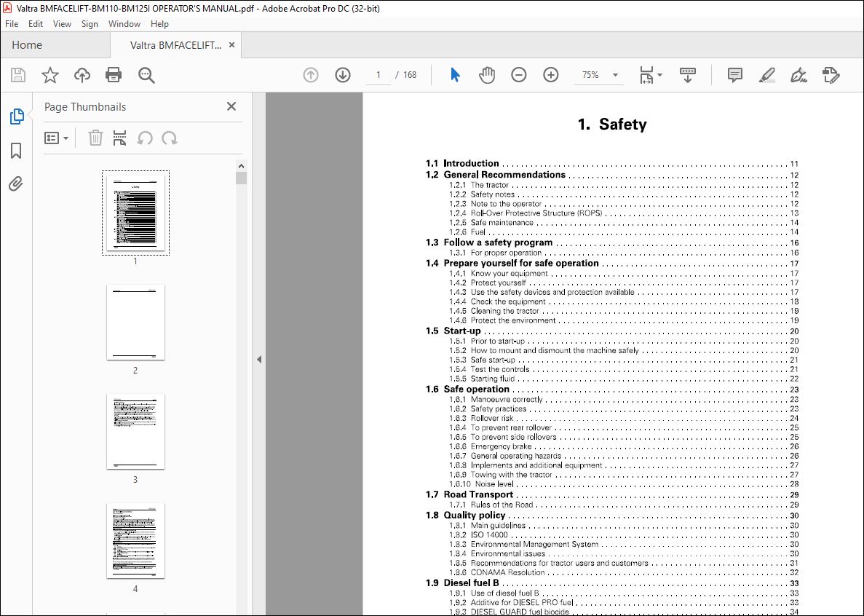The height and width of the screenshot is (616, 864).
Task: Select page 3 thumbnail
Action: pyautogui.click(x=135, y=432)
